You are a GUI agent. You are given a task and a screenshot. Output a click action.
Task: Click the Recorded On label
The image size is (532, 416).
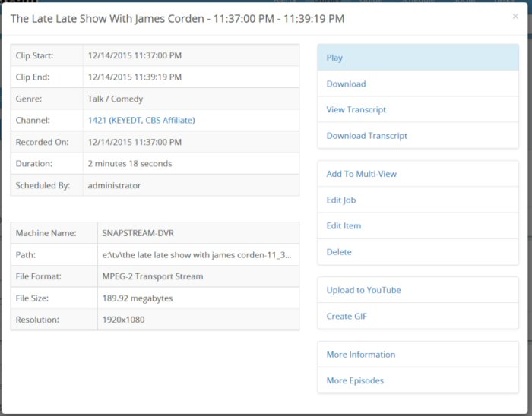point(42,142)
